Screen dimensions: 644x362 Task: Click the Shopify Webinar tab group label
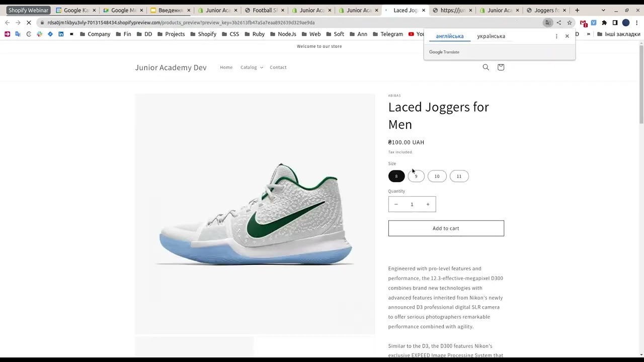(28, 10)
